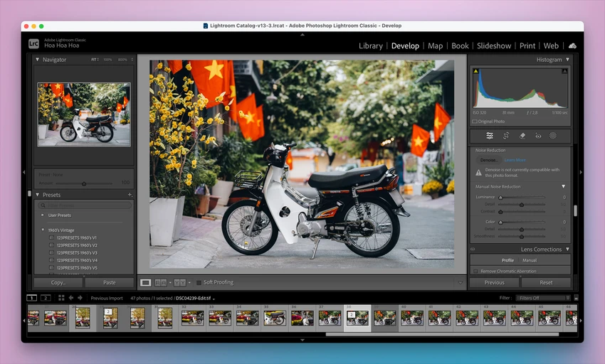This screenshot has width=605, height=364.
Task: Apply preset 123PRESETS 1960's V3
Action: click(77, 252)
